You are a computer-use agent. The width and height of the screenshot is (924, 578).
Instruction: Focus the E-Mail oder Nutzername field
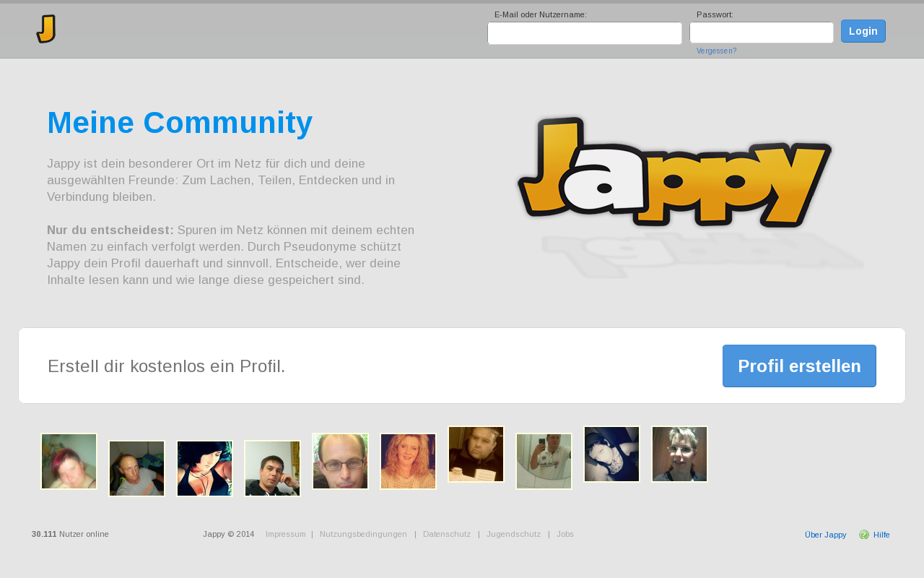tap(585, 33)
